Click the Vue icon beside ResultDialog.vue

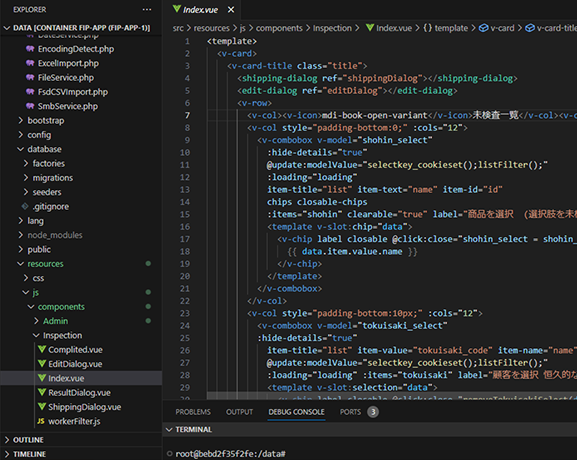(42, 392)
